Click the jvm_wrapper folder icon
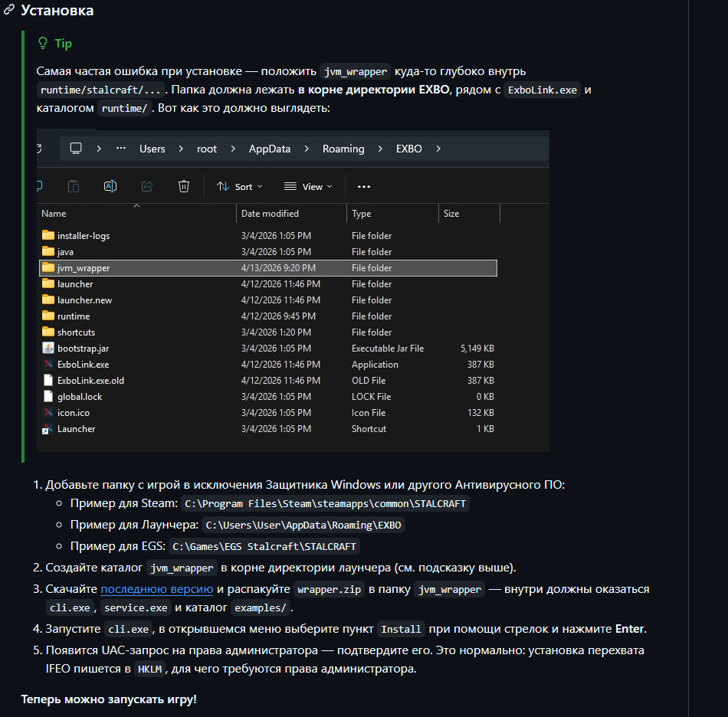The height and width of the screenshot is (717, 728). [48, 267]
